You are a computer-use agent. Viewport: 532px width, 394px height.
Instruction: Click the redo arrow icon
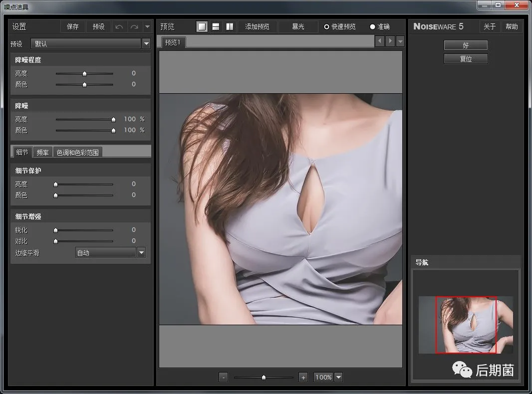(x=134, y=26)
